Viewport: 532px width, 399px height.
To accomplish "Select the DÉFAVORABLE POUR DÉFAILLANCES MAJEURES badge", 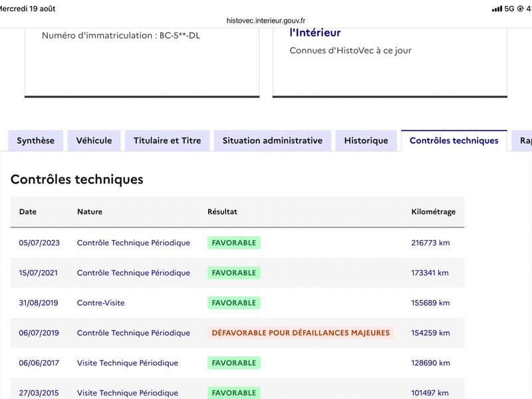I will [x=301, y=333].
